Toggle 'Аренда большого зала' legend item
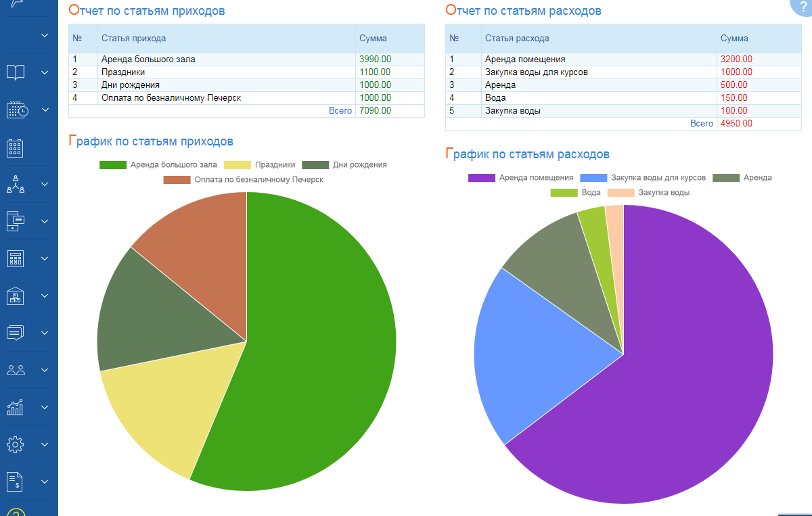812x516 pixels. coord(158,164)
